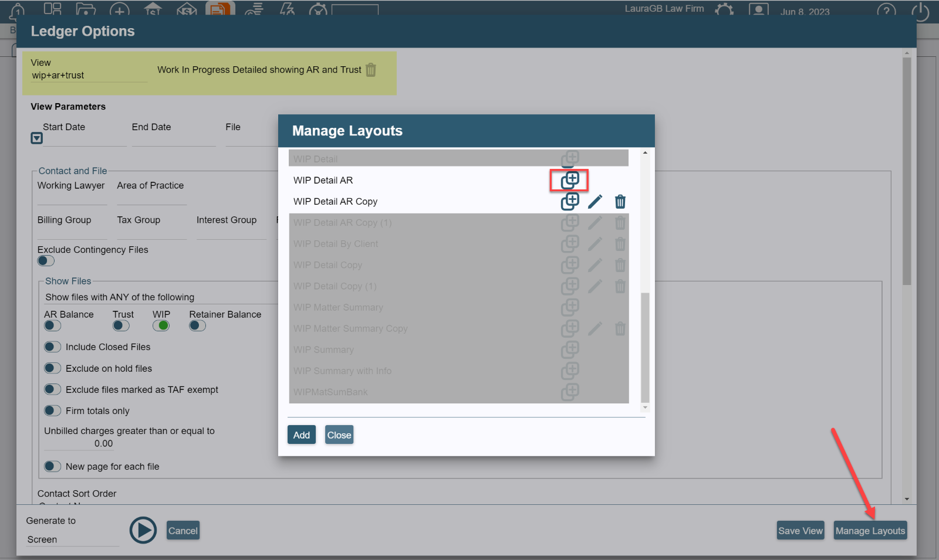Click the Save View button
This screenshot has width=939, height=560.
[800, 530]
